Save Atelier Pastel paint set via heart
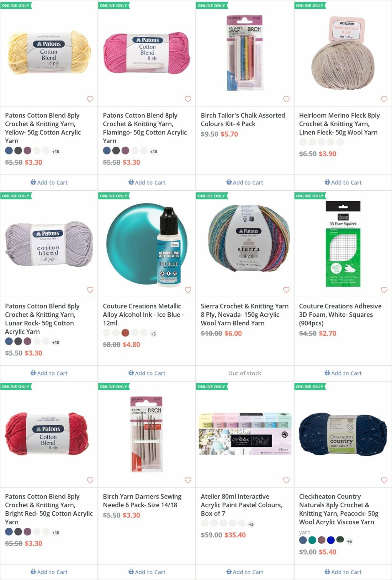The image size is (392, 580). [286, 480]
